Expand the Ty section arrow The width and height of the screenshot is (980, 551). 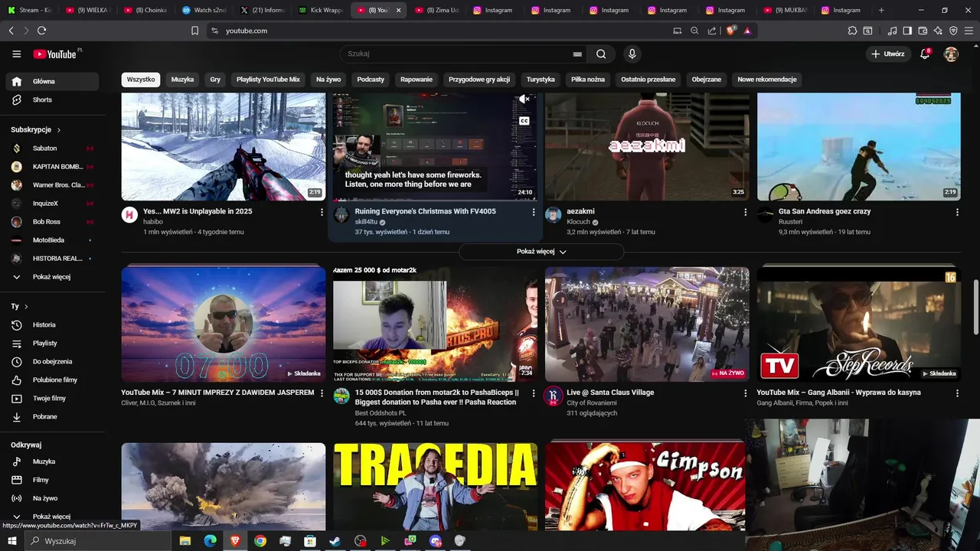pyautogui.click(x=26, y=307)
